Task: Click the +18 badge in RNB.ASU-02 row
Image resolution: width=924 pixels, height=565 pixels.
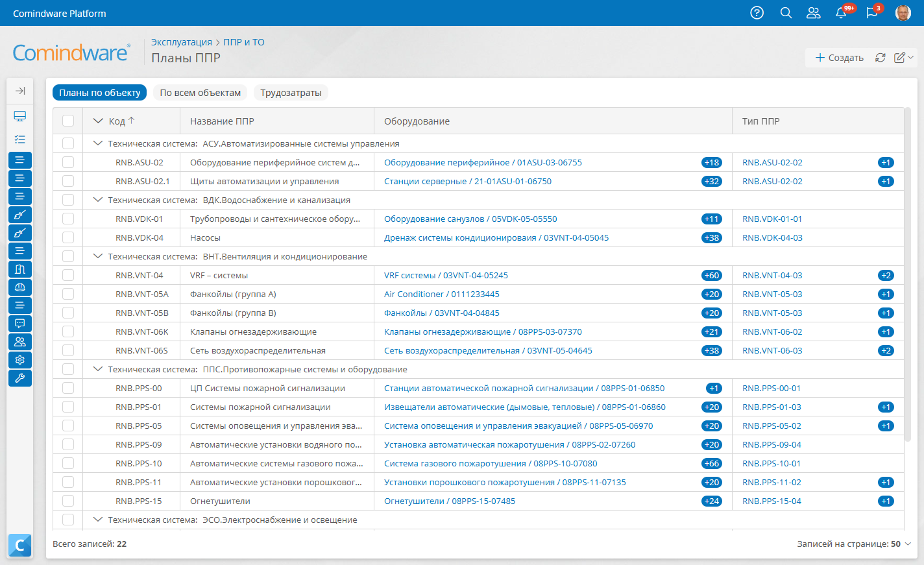Action: pos(712,163)
